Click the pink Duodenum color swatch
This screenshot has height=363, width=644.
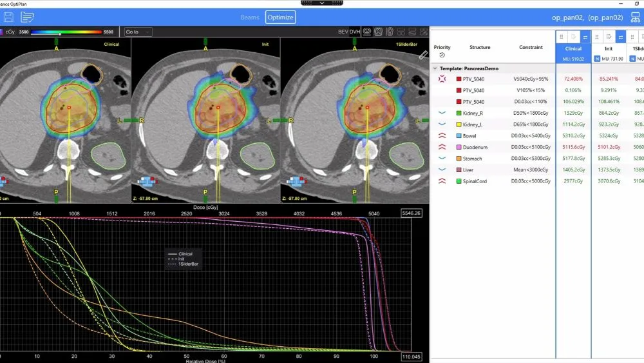point(459,147)
